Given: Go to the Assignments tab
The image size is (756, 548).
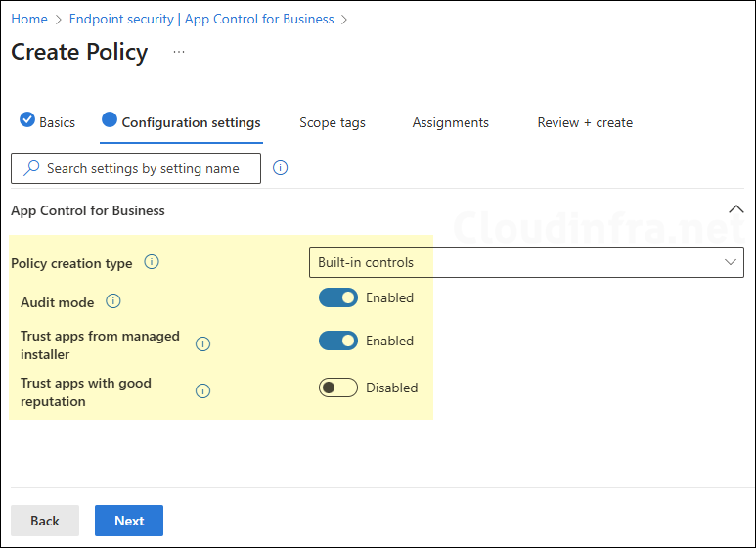Looking at the screenshot, I should click(450, 122).
